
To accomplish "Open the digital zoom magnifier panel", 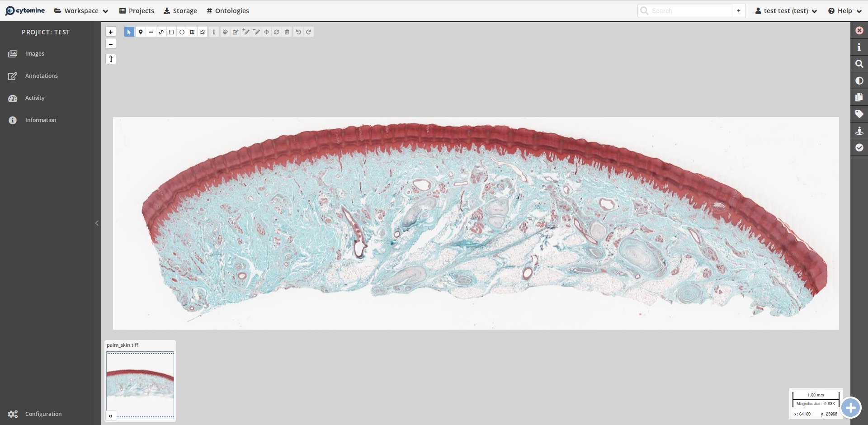I will pyautogui.click(x=859, y=64).
